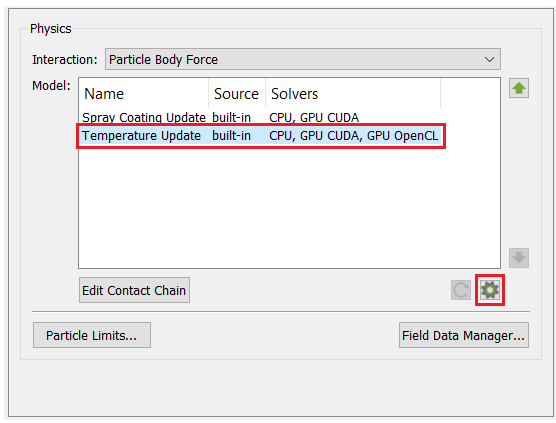Open Edit Contact Chain
Viewport: 556px width, 423px height.
134,290
